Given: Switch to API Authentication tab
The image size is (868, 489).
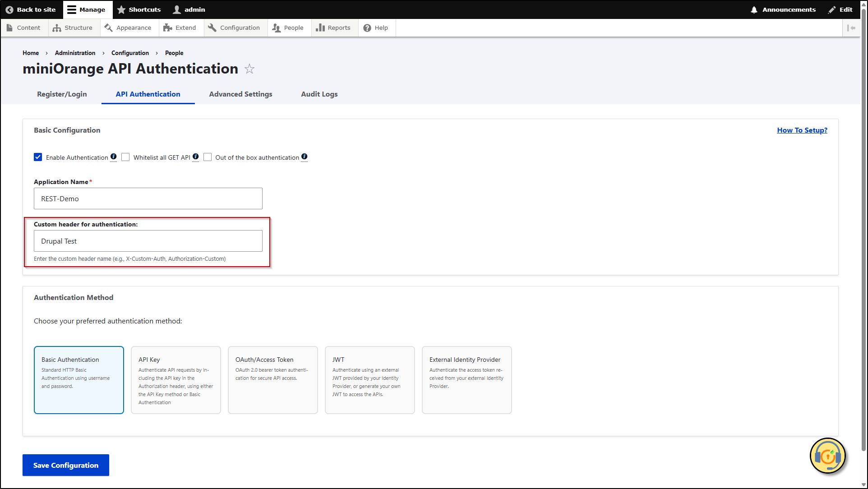Looking at the screenshot, I should pyautogui.click(x=148, y=94).
